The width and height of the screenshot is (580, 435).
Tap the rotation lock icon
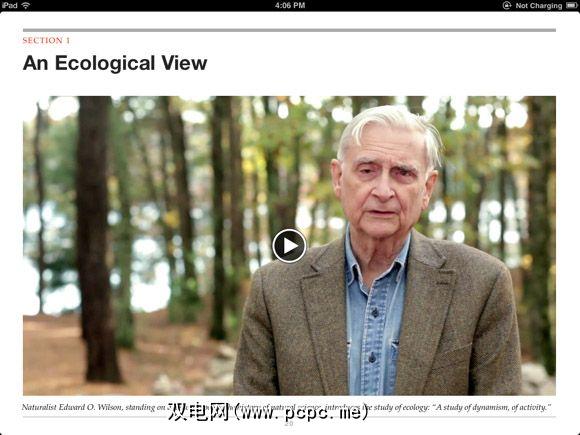click(507, 5)
